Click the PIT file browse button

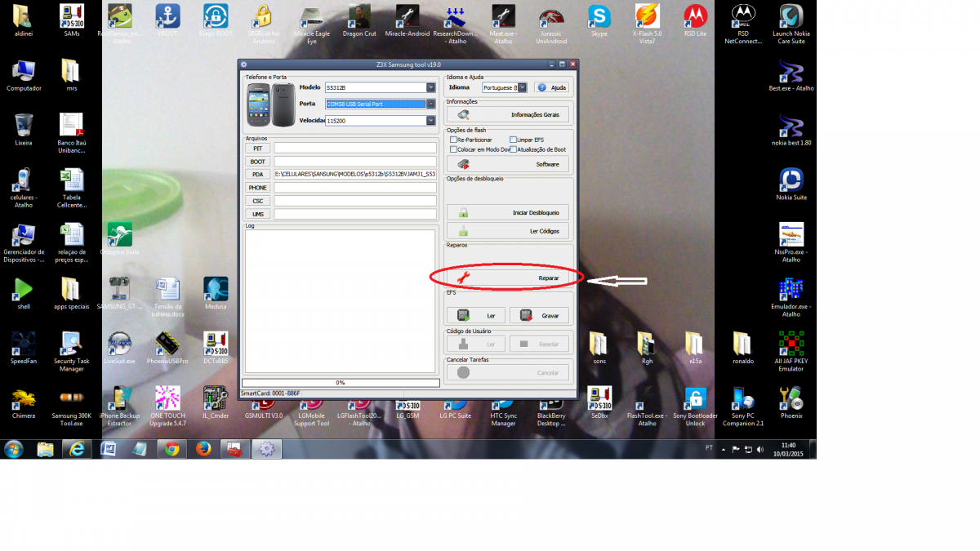click(x=258, y=149)
